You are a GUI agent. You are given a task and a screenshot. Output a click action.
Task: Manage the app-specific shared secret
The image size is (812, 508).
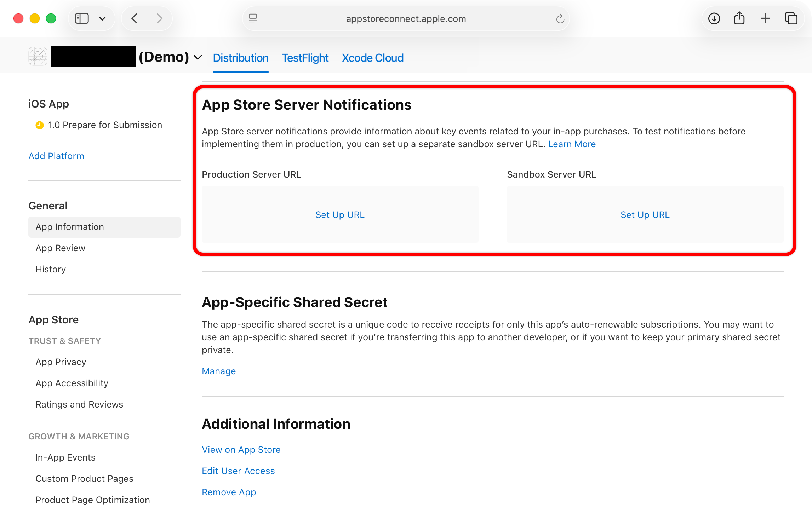[x=219, y=371]
